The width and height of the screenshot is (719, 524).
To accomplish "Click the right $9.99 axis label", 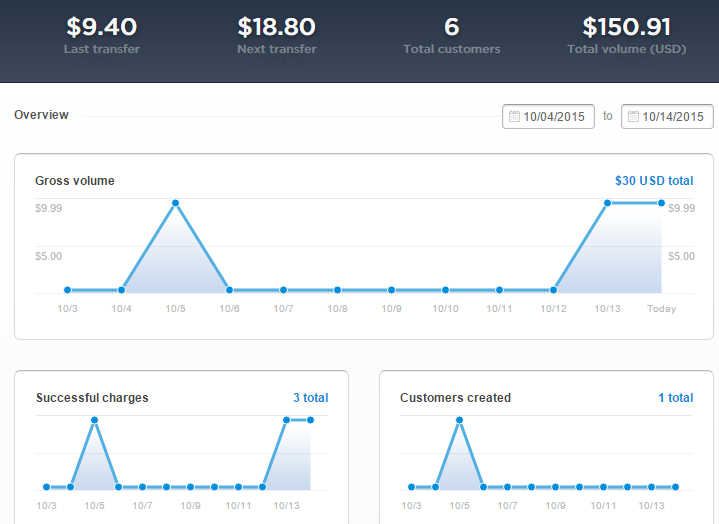I will pyautogui.click(x=681, y=208).
